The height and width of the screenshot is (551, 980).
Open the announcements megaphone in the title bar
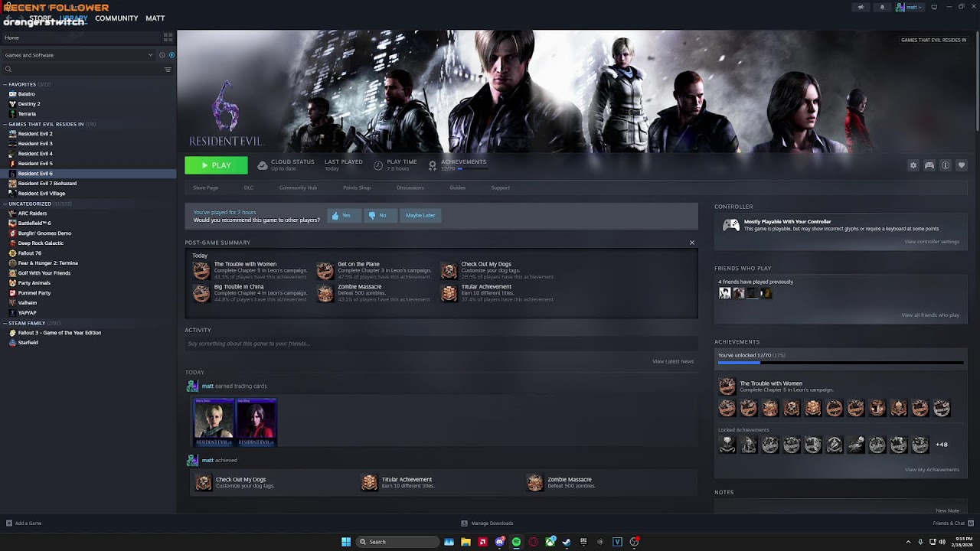pos(861,7)
